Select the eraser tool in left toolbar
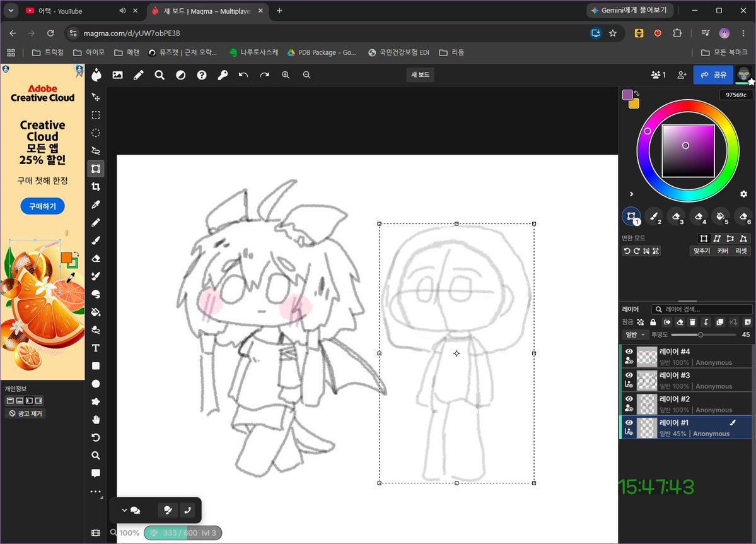This screenshot has width=756, height=544. click(96, 258)
